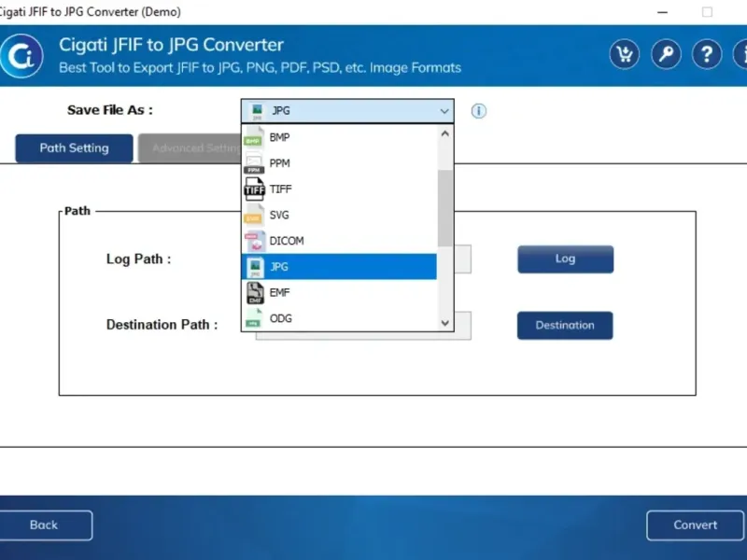Open the Advanced Setting tab

point(190,148)
